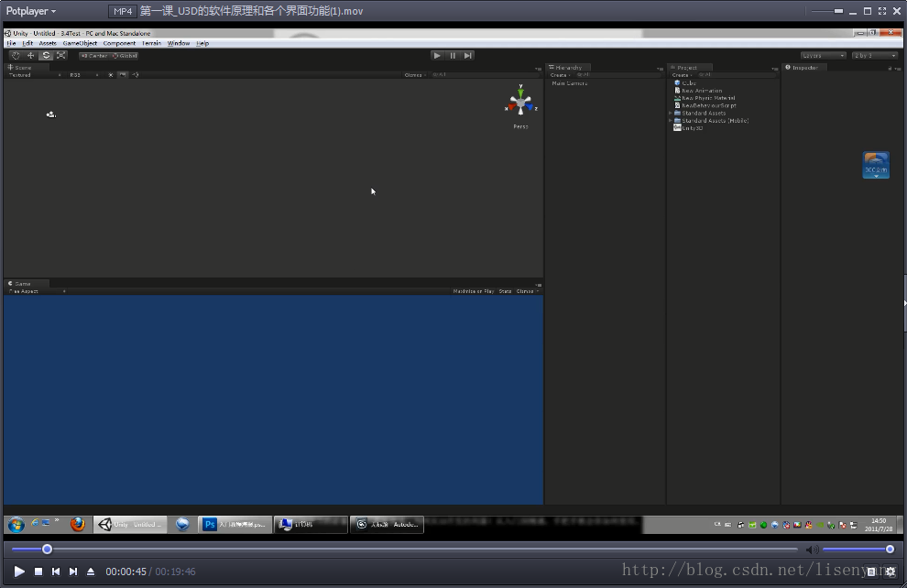Toggle the Game view Stats button

[505, 291]
